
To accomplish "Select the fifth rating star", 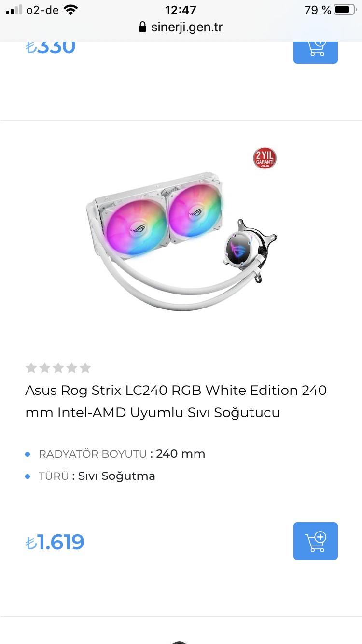I will pos(85,368).
